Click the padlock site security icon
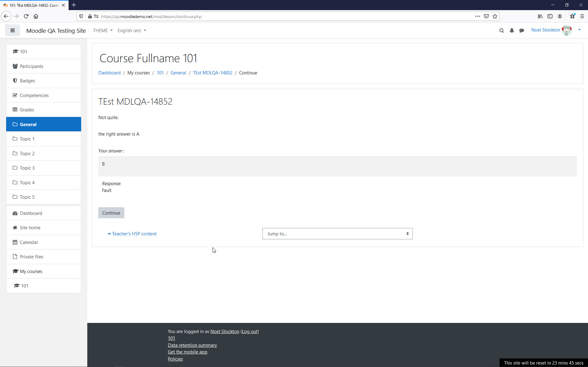 tap(90, 16)
